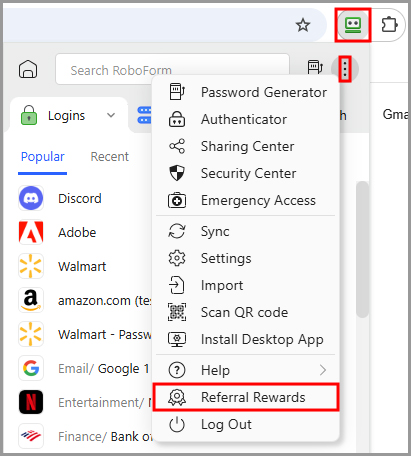The image size is (411, 456).
Task: Click the Sync arrows icon
Action: [x=177, y=231]
